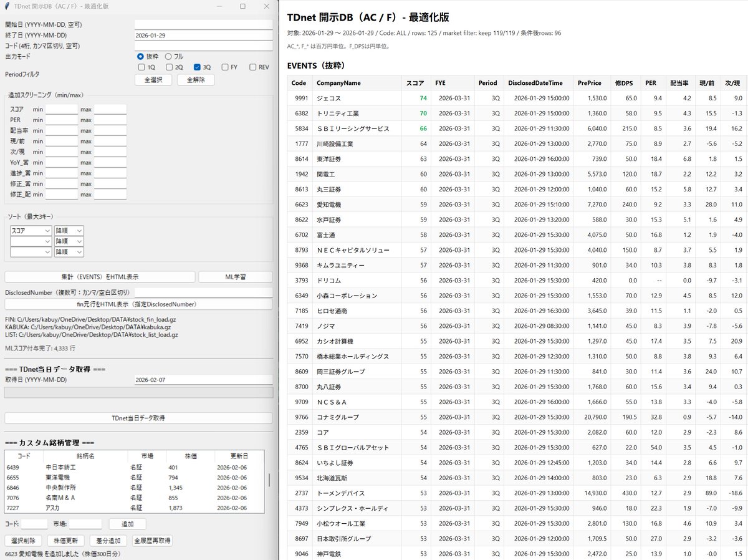Open the second, empty sort key dropdown

tap(31, 241)
